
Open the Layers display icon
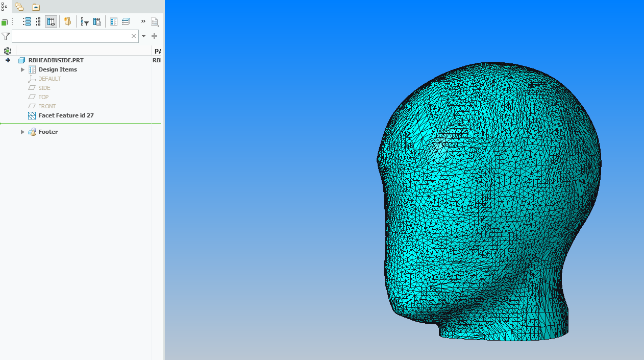pos(126,21)
